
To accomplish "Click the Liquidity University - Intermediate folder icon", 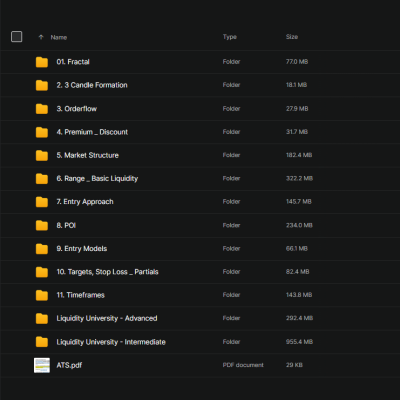I will tap(42, 342).
